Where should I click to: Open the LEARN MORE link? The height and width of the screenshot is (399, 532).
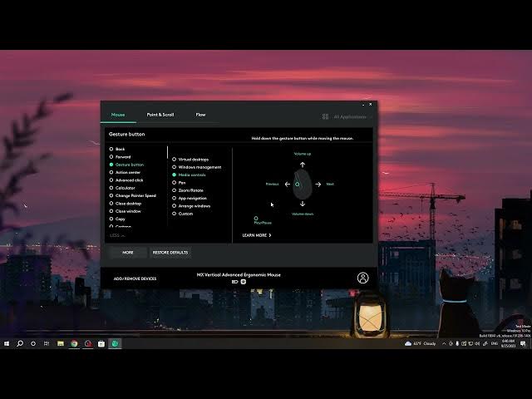tap(257, 235)
